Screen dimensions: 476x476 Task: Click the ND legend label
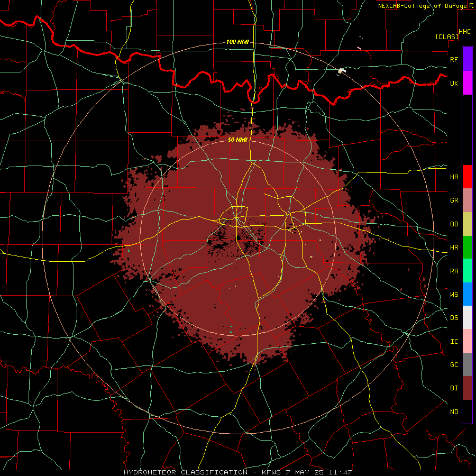tap(454, 412)
